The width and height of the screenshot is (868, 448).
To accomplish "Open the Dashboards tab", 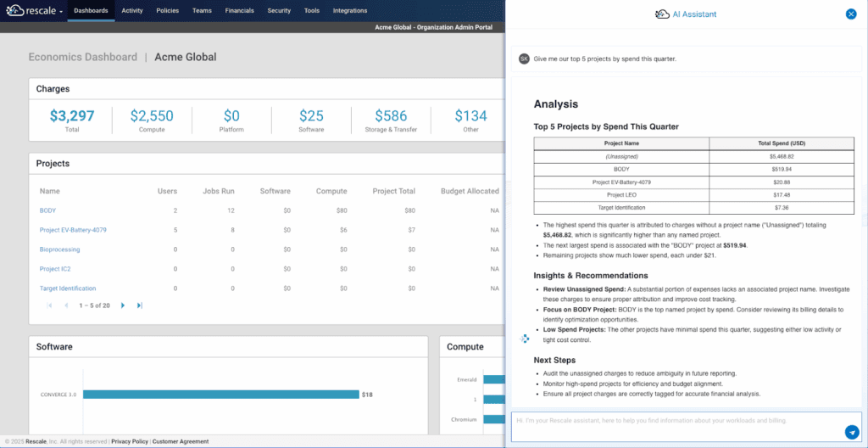I will [x=91, y=11].
